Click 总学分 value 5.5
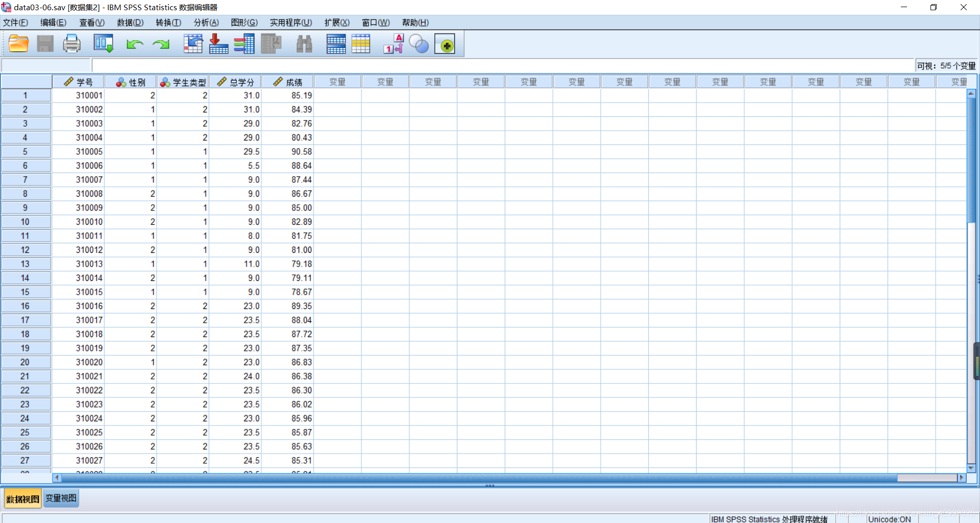This screenshot has width=980, height=523. 235,165
